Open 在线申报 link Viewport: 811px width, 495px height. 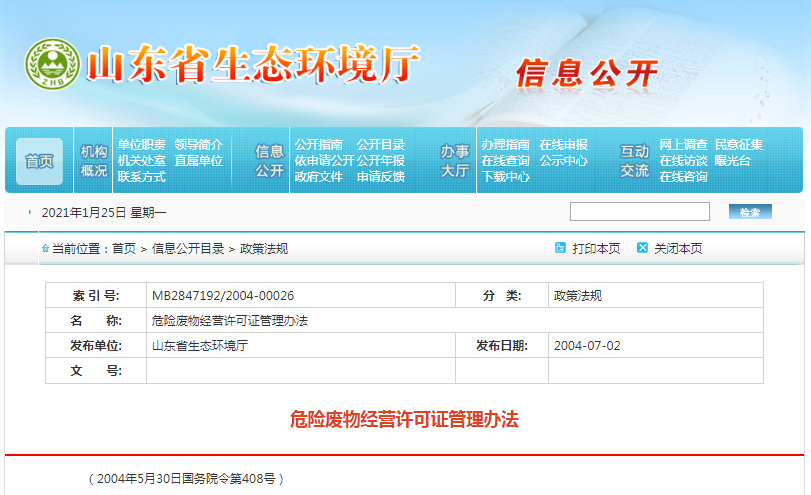tap(564, 144)
